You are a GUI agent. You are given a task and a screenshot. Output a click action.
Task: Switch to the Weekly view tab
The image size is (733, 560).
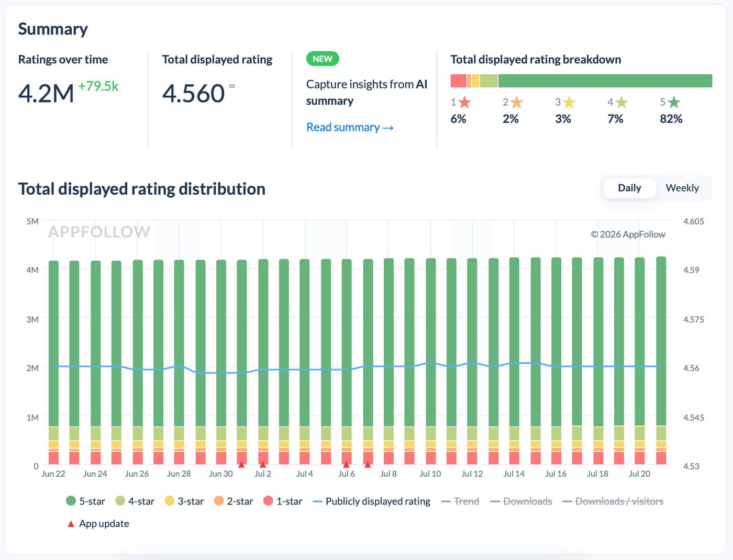[x=682, y=188]
